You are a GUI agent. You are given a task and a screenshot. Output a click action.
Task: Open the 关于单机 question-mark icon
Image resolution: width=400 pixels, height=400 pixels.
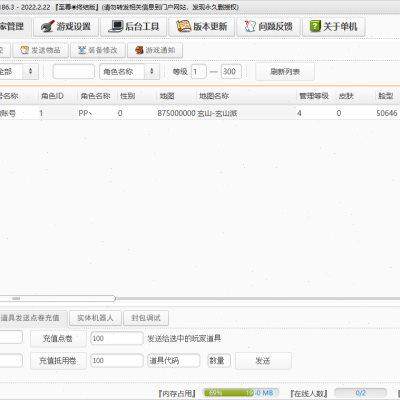[315, 26]
